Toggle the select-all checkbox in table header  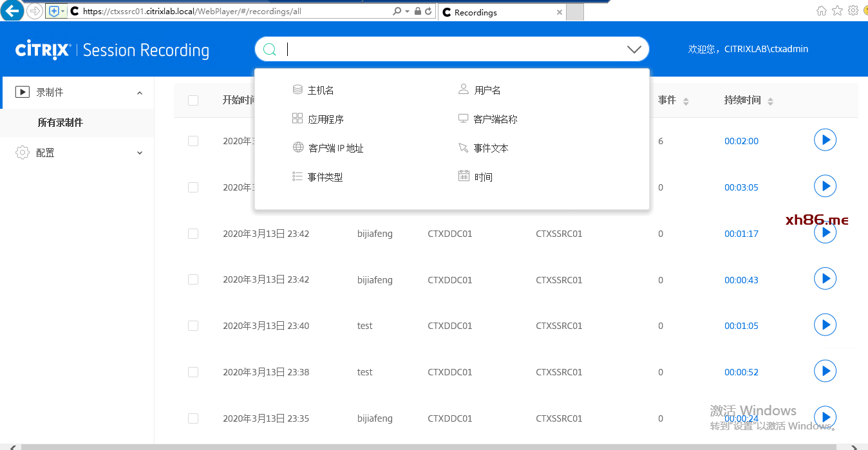pyautogui.click(x=193, y=100)
